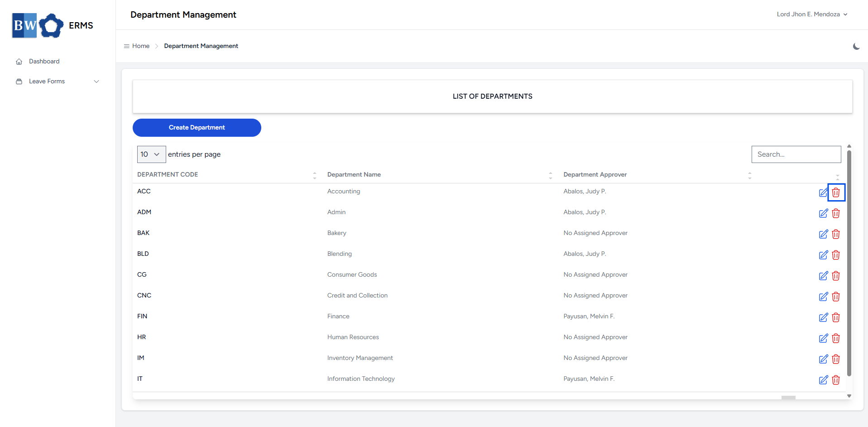Click the Inventory Management name cell
This screenshot has width=868, height=427.
[x=360, y=358]
